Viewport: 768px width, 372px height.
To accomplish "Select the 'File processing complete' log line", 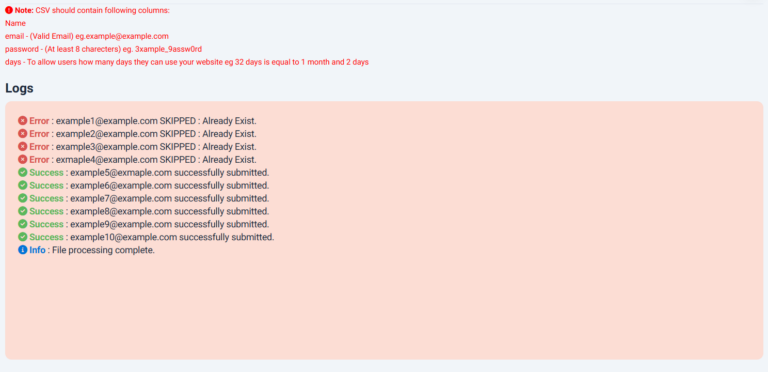I will tap(86, 250).
